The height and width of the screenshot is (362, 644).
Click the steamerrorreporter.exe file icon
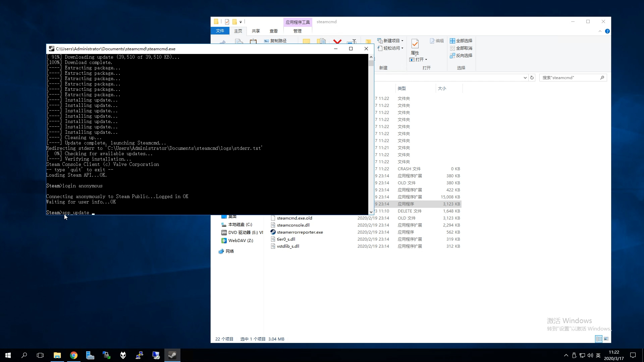pos(273,232)
